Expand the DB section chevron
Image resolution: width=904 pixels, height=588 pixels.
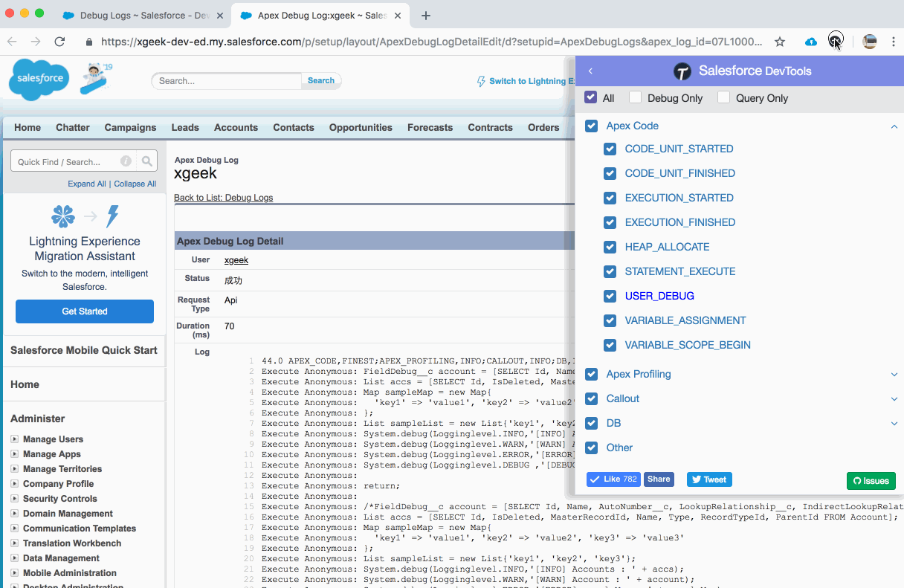pyautogui.click(x=894, y=424)
